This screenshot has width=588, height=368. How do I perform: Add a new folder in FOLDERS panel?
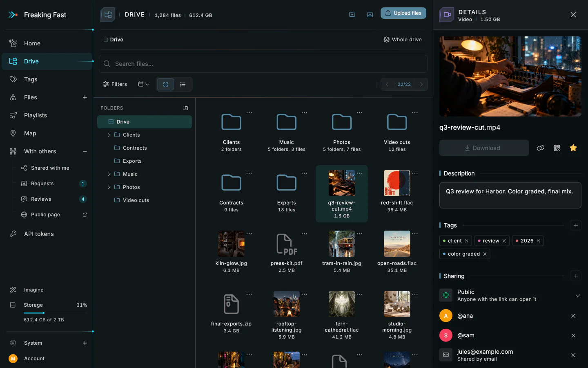pos(185,108)
